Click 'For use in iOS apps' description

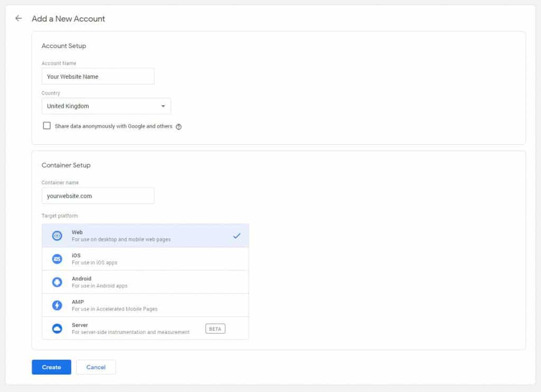point(95,263)
